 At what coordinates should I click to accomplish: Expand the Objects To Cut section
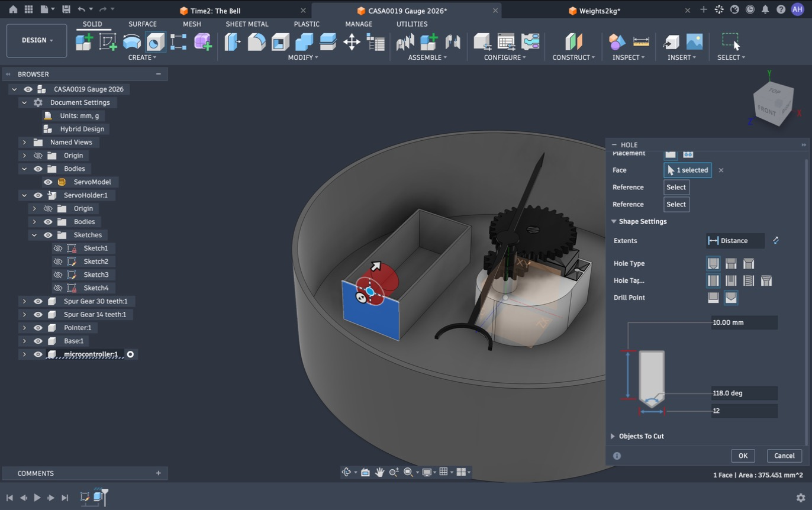pyautogui.click(x=613, y=436)
